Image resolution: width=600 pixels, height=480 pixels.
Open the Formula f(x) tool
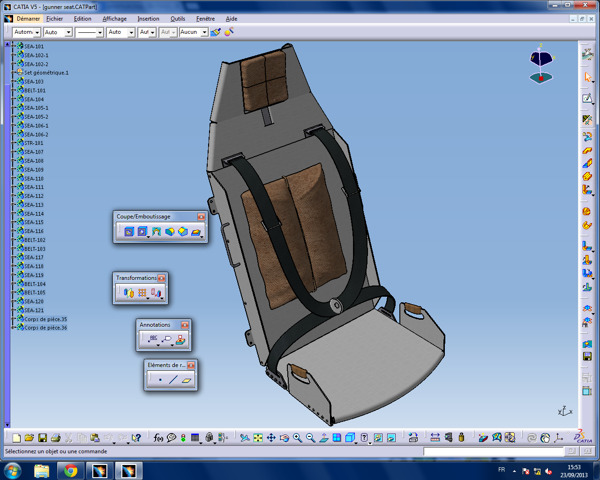[158, 438]
